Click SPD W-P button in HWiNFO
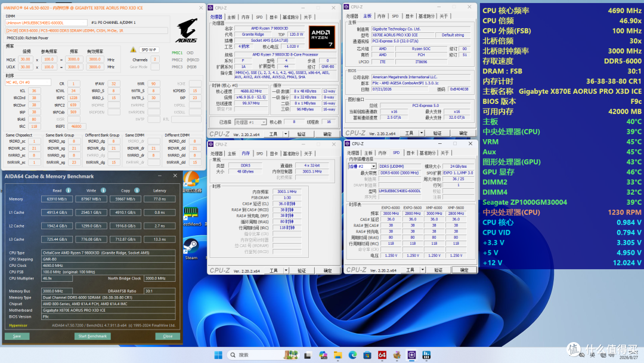This screenshot has height=363, width=644. click(148, 50)
